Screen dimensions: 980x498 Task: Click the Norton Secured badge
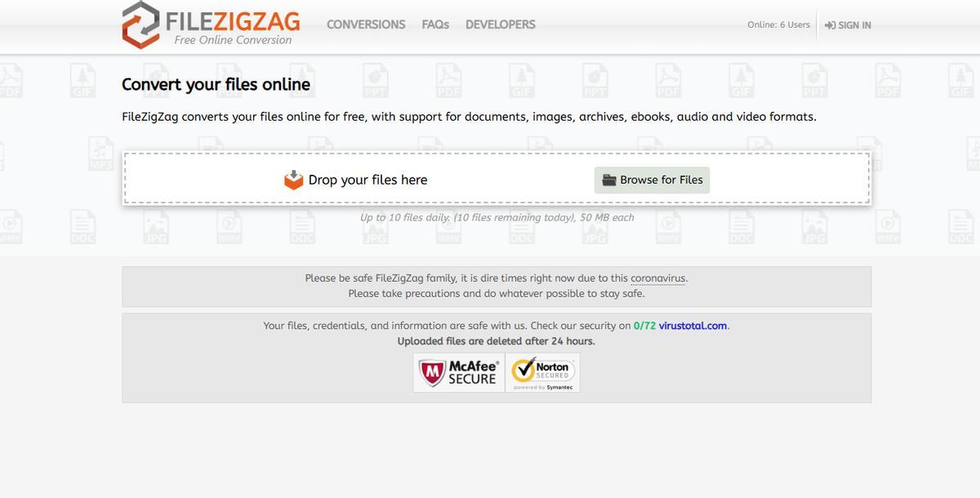tap(543, 373)
